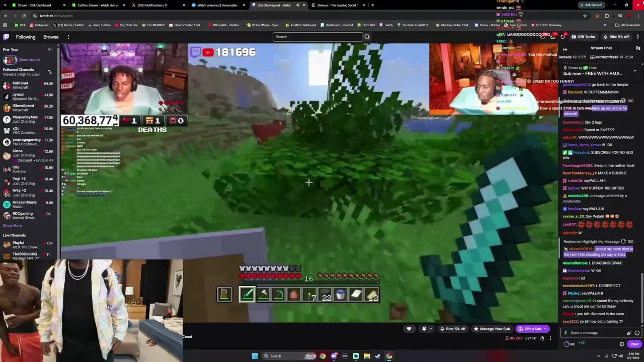The height and width of the screenshot is (362, 644).
Task: Open the Browse page
Action: 51,37
